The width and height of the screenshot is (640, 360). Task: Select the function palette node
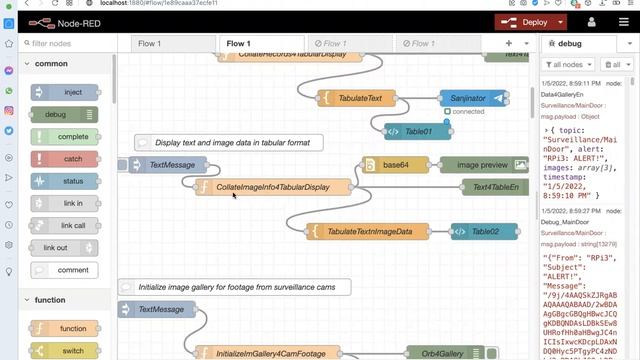point(64,329)
